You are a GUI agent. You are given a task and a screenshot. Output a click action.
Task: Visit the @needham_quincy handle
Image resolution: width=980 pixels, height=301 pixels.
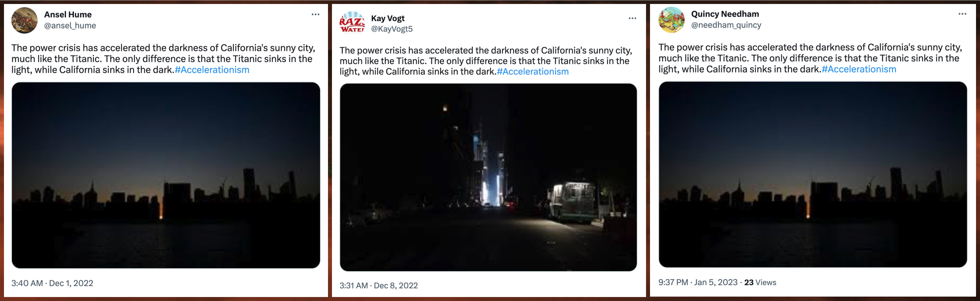coord(726,25)
